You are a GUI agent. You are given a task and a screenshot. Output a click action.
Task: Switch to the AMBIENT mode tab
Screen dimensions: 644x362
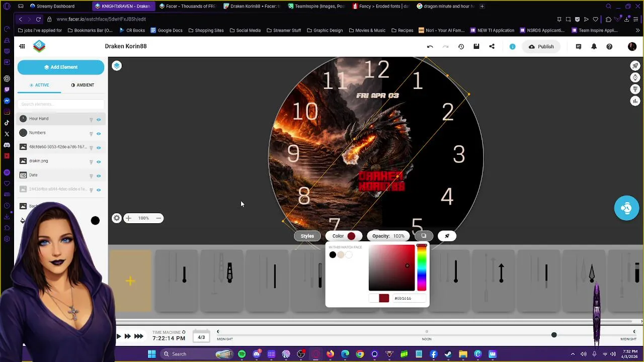83,85
